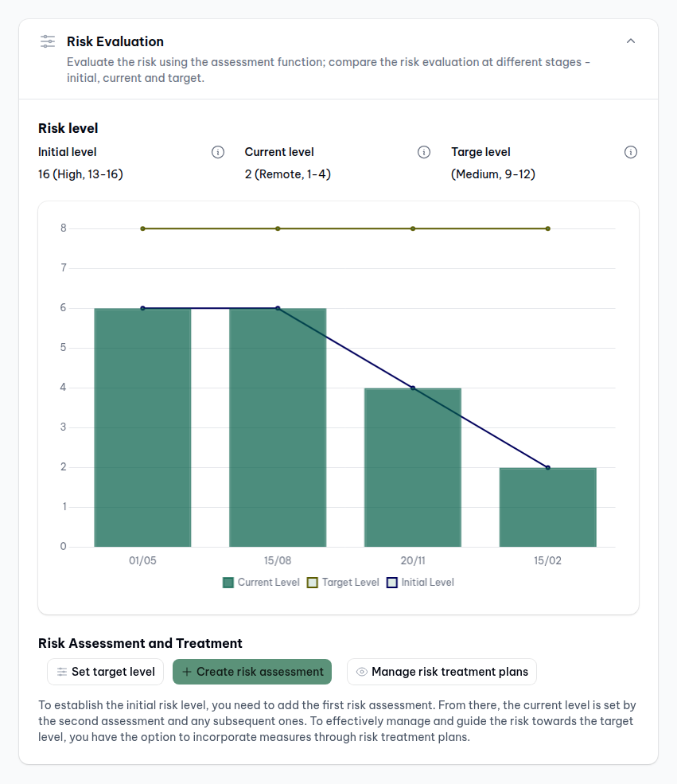Toggle Current Level series in the legend

(x=261, y=583)
